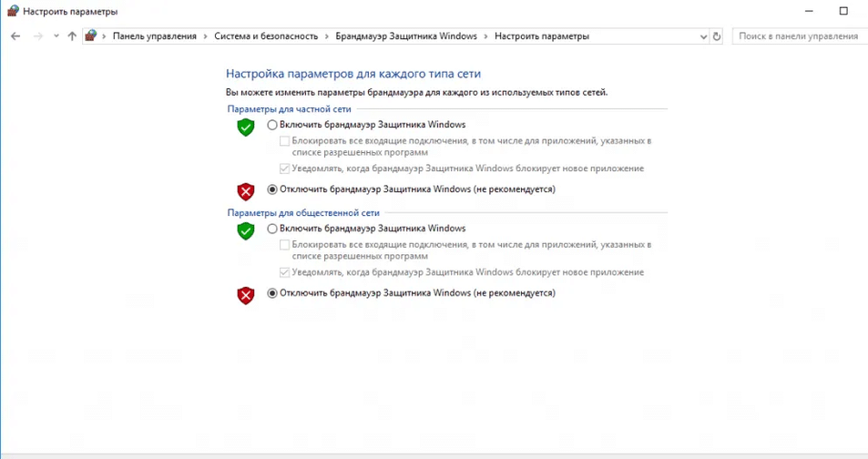868x459 pixels.
Task: Click the forward navigation arrow
Action: click(x=37, y=36)
